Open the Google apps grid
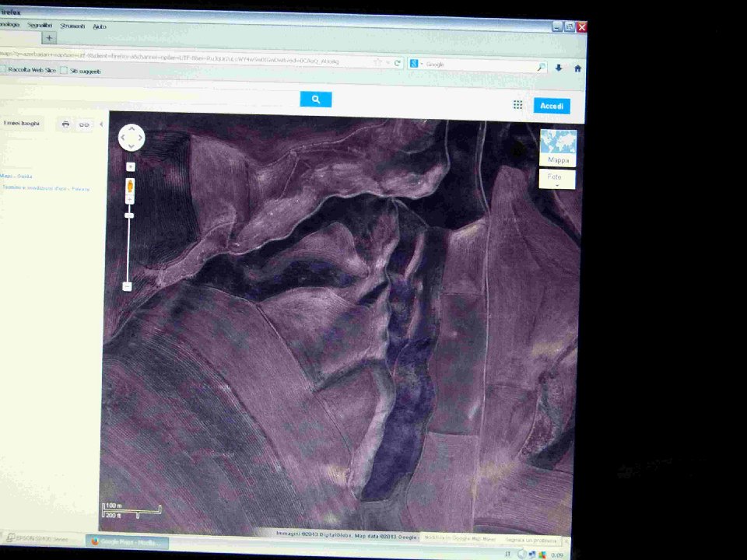The height and width of the screenshot is (560, 747). [x=518, y=105]
